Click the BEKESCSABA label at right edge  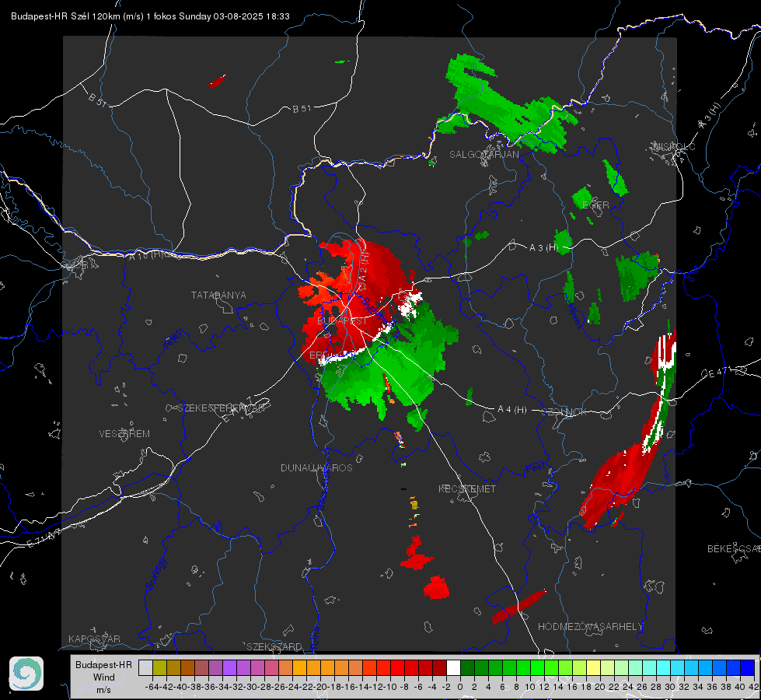[734, 548]
